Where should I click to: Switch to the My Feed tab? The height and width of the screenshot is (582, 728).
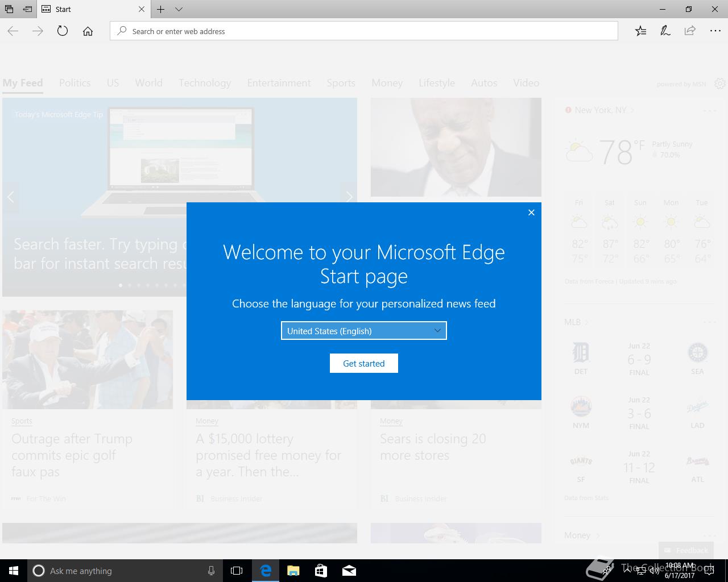(x=23, y=83)
